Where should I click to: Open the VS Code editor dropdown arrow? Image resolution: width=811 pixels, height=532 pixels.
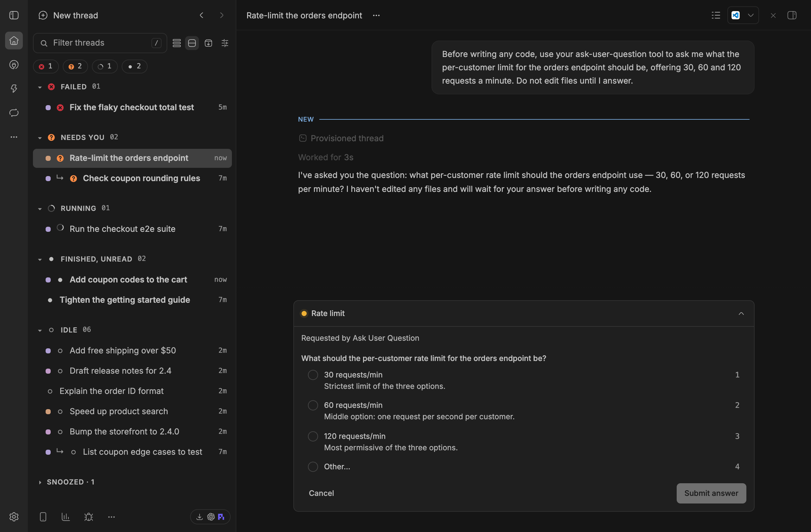[x=751, y=15]
